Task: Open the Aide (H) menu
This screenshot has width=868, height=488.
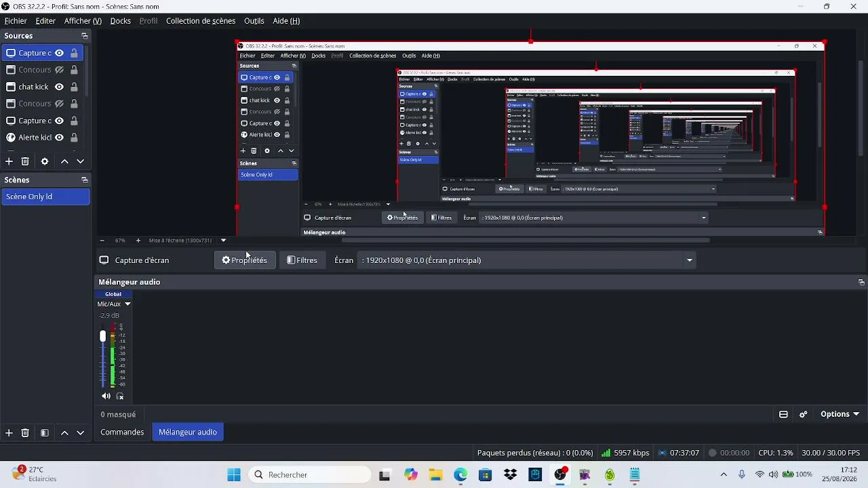Action: pyautogui.click(x=286, y=21)
